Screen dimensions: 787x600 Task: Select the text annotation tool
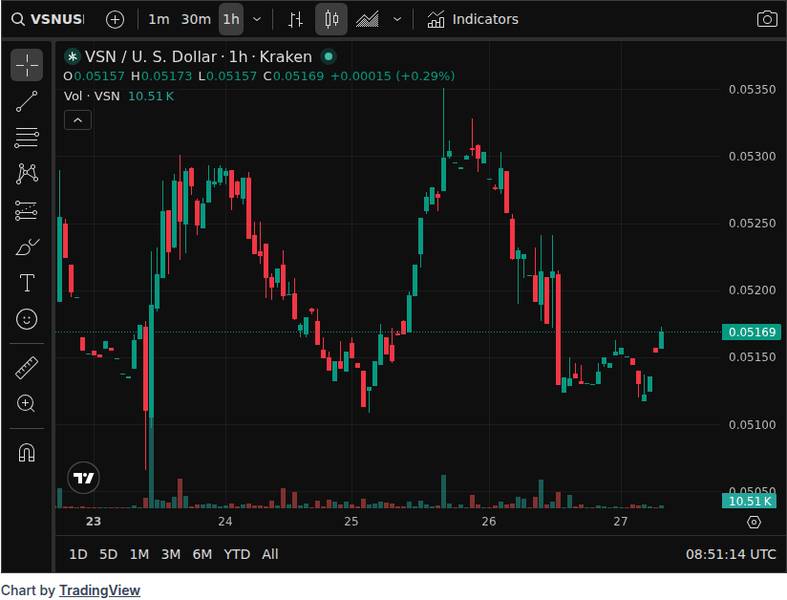27,283
